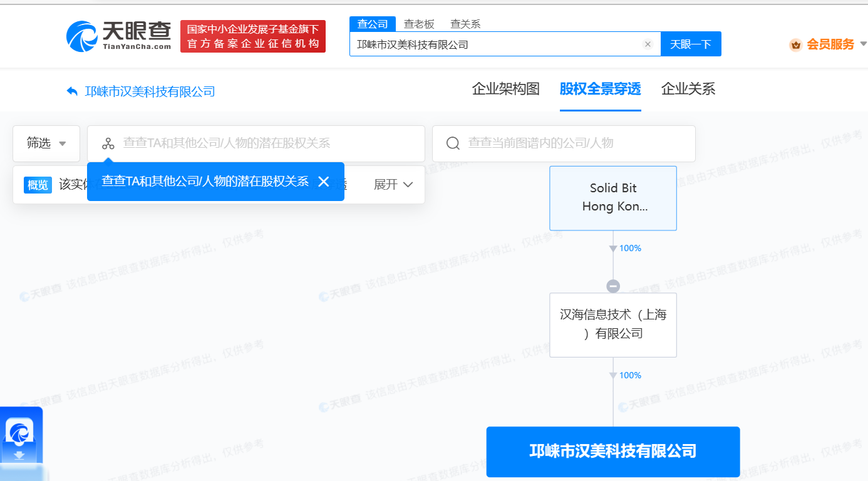Select the 汉海信息技术 company node
The width and height of the screenshot is (868, 481).
[613, 324]
